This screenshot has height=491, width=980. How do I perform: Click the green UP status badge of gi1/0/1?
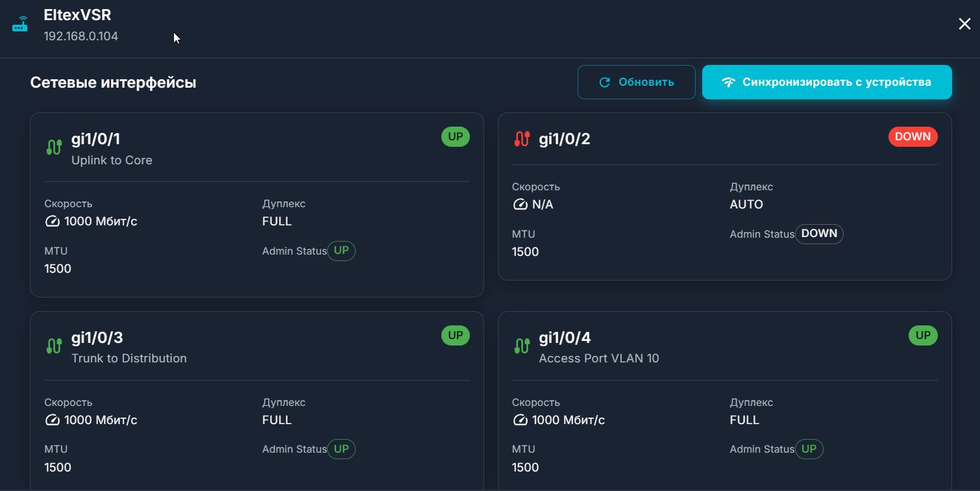click(455, 136)
